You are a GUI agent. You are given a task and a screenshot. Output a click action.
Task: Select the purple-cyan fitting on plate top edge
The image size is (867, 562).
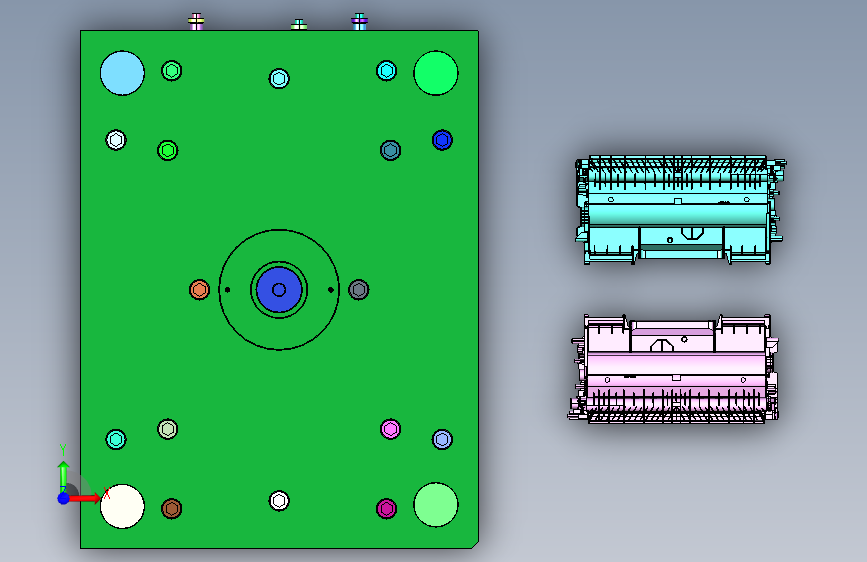click(x=359, y=22)
